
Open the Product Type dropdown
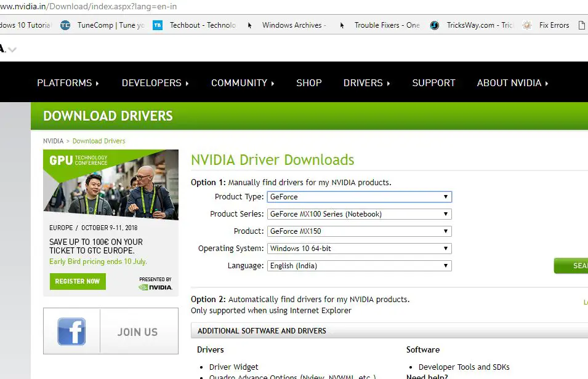click(x=360, y=197)
